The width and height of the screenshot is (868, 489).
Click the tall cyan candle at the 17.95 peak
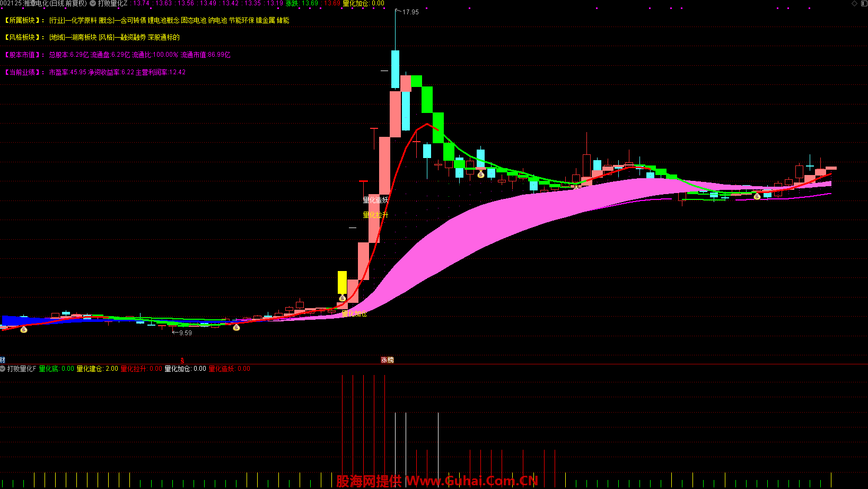(395, 69)
